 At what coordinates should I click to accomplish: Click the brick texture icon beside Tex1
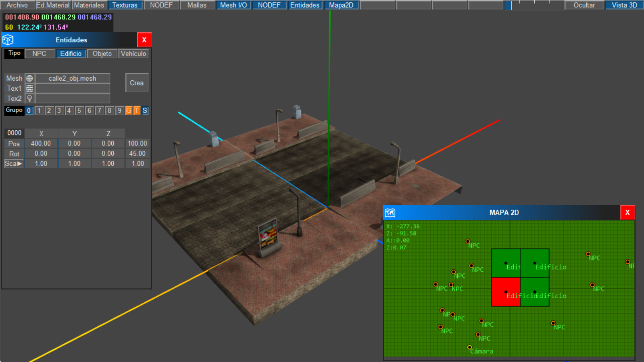click(x=29, y=88)
